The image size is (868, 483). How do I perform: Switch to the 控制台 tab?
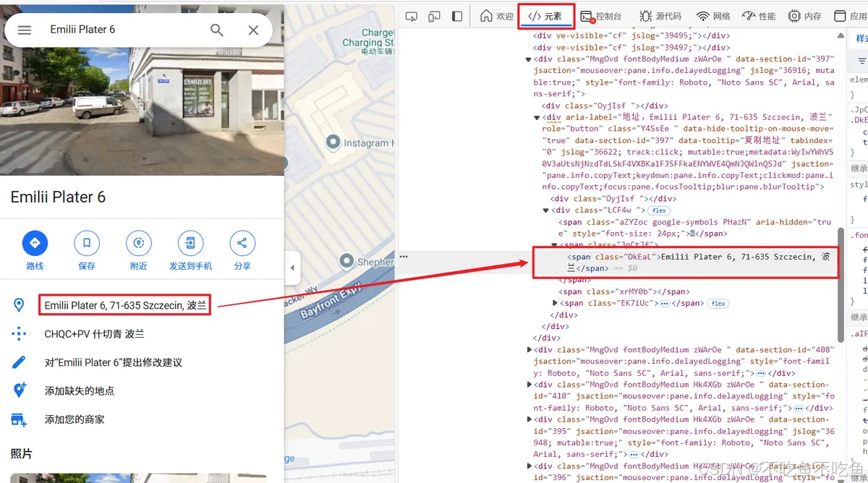[600, 16]
